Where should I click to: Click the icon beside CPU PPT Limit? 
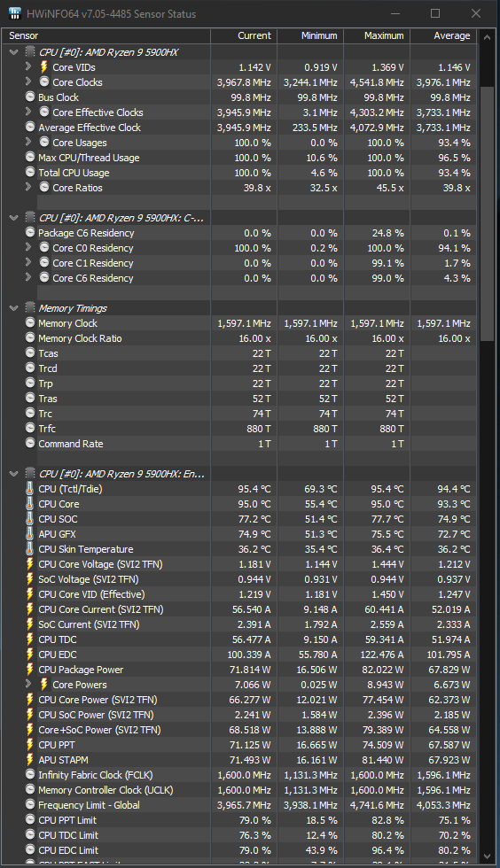pos(30,820)
